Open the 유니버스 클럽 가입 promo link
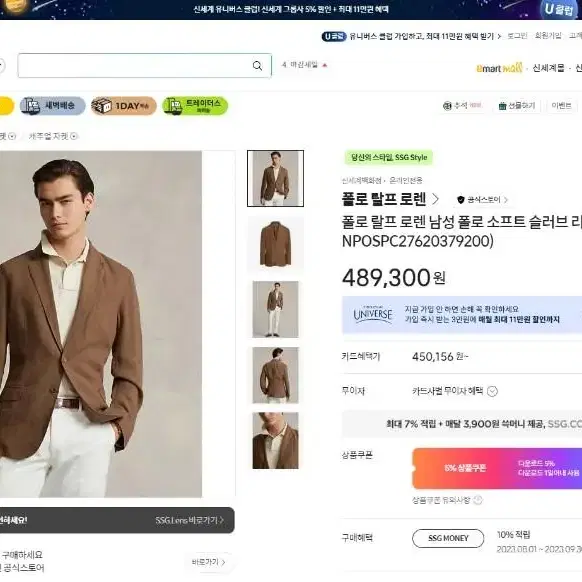This screenshot has height=582, width=582. pos(412,36)
